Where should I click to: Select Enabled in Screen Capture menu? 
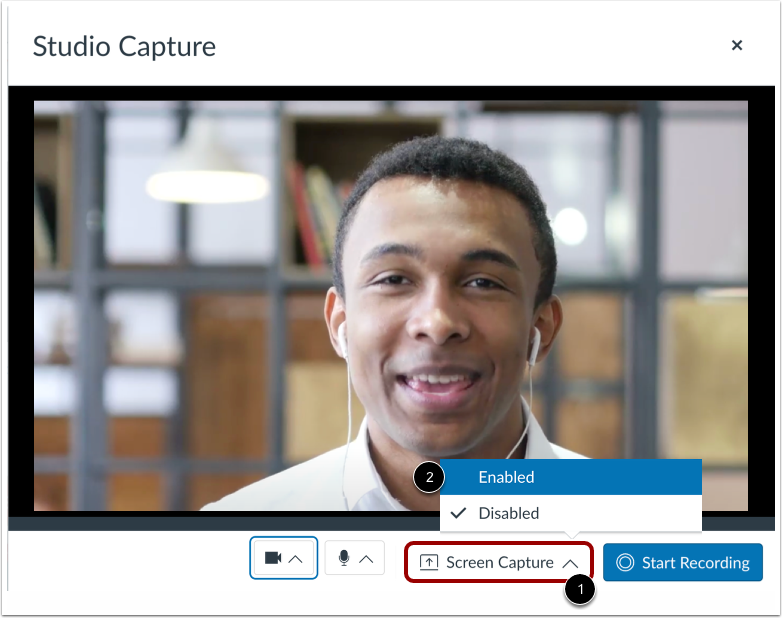pyautogui.click(x=571, y=477)
